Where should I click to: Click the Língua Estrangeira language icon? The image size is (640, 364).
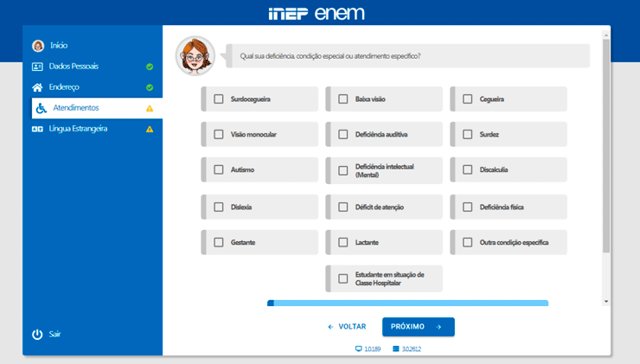click(x=37, y=129)
